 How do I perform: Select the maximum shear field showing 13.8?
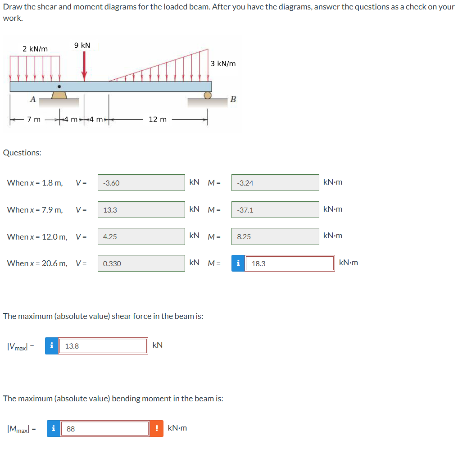point(103,346)
